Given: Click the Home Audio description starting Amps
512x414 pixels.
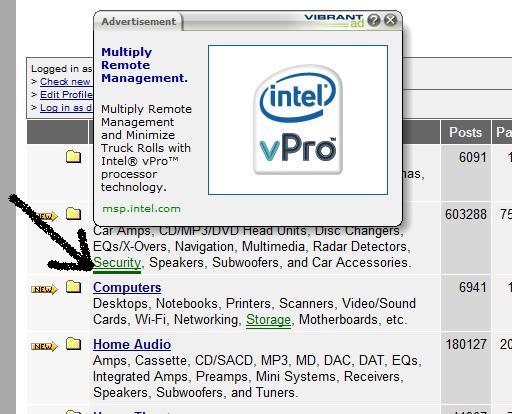Looking at the screenshot, I should 257,376.
